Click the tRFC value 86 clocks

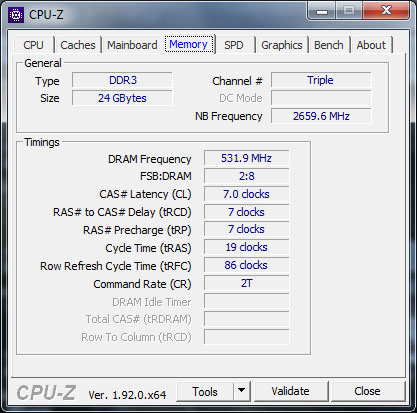click(x=247, y=265)
